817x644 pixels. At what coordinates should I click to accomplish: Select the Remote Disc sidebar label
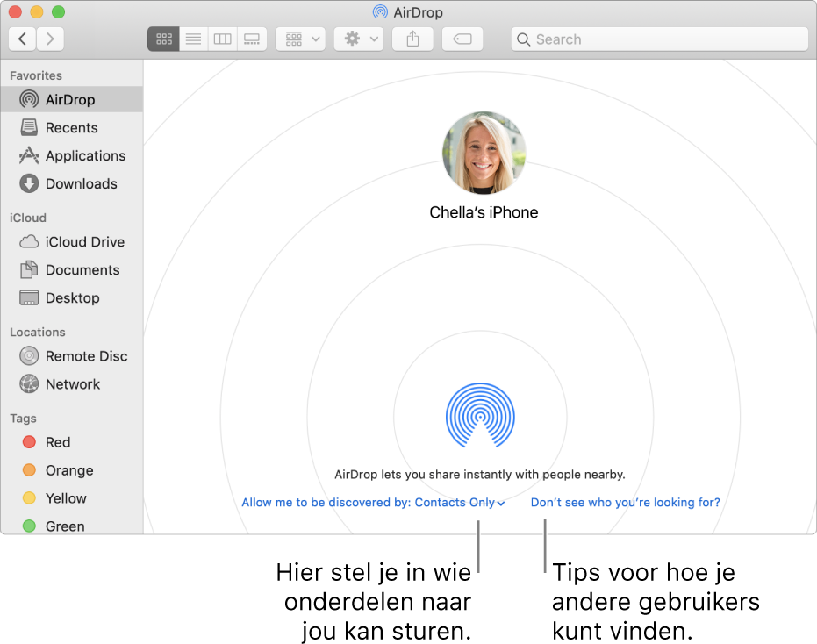(87, 356)
